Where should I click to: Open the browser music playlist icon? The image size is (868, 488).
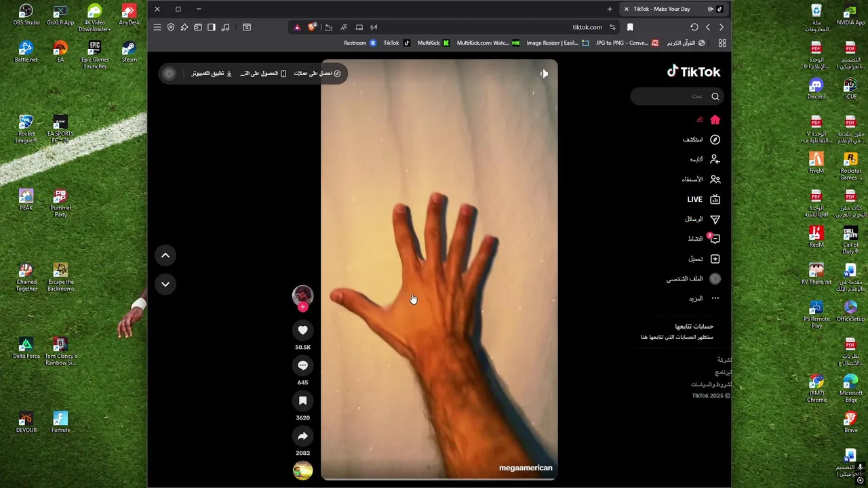(x=225, y=27)
